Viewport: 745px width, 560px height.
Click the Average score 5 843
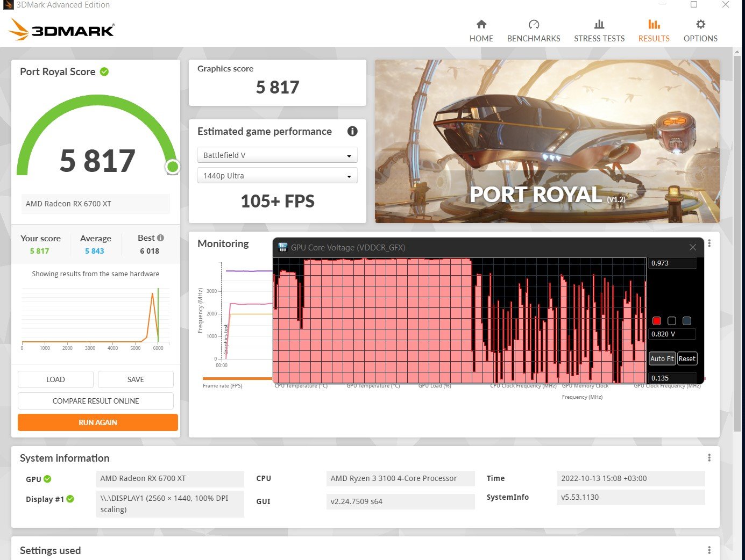tap(95, 251)
